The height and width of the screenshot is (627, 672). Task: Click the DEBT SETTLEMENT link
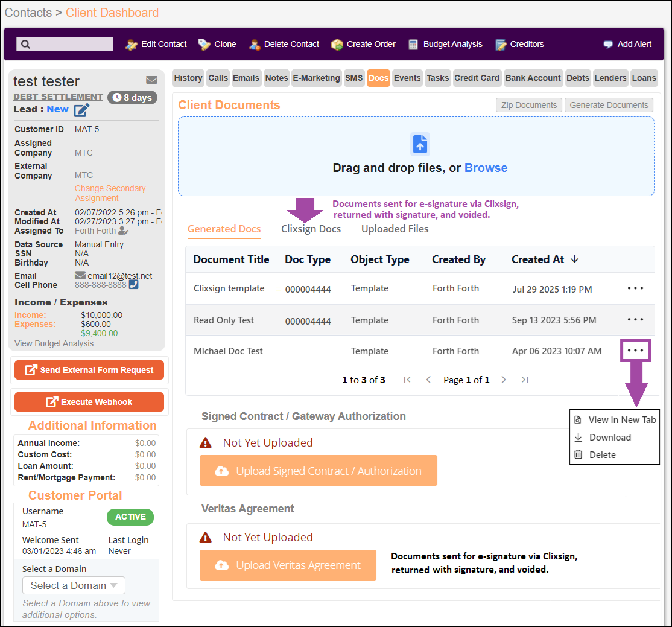point(59,97)
